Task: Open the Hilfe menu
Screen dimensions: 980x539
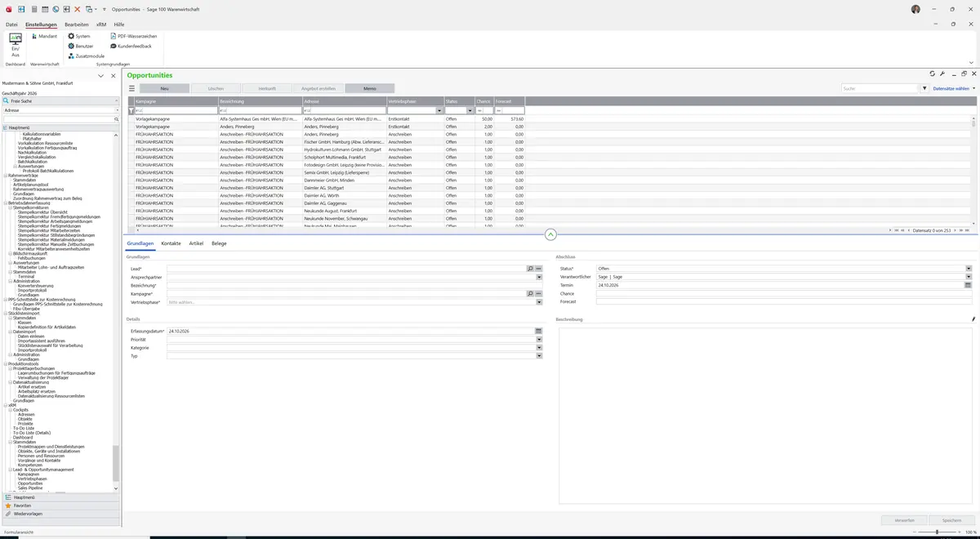Action: (x=119, y=24)
